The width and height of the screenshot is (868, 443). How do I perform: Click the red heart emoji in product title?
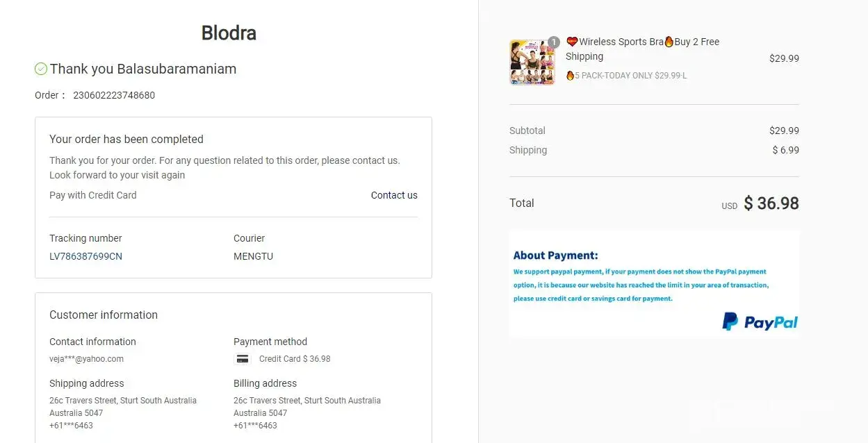[572, 42]
